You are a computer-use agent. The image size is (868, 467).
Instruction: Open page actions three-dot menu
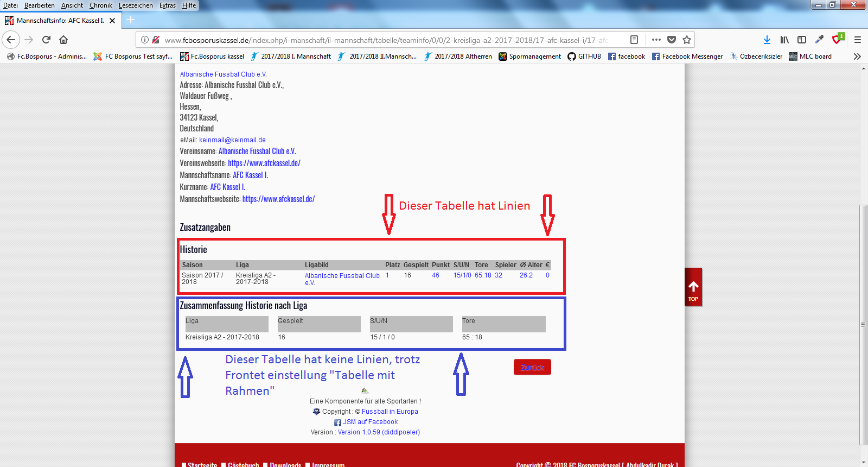point(656,40)
